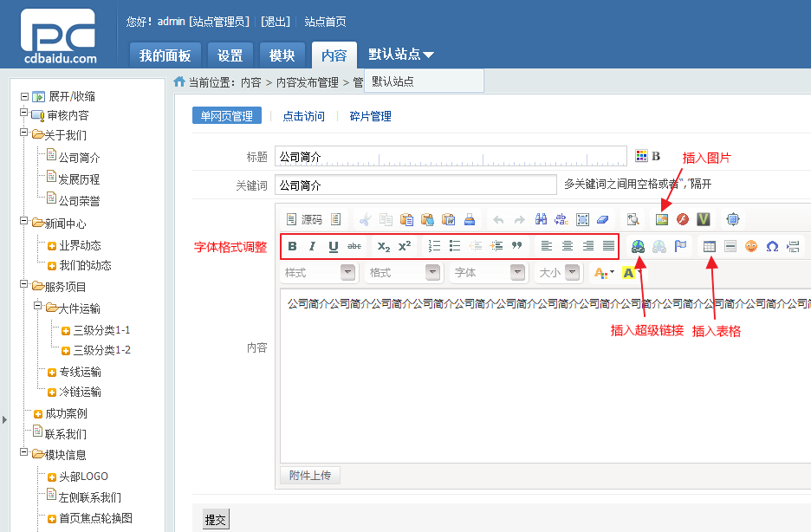Center-align the paragraph text
The image size is (811, 532).
click(568, 246)
